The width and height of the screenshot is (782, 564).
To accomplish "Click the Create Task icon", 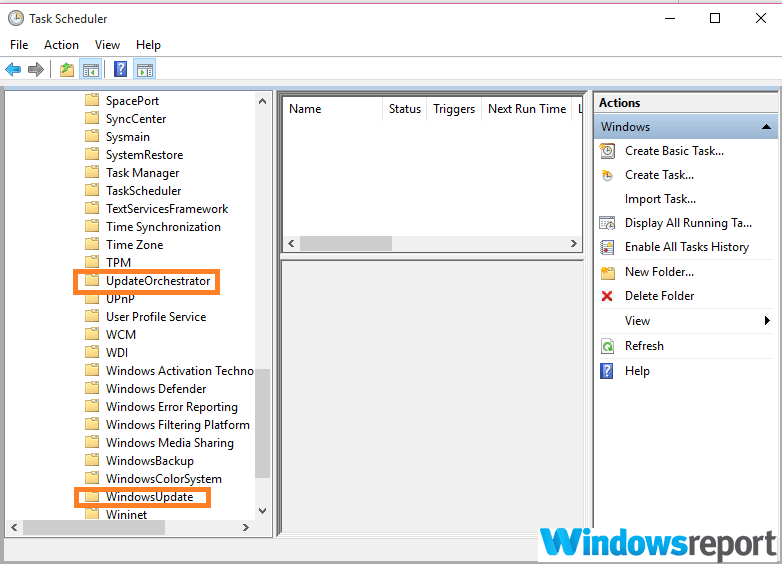I will 607,175.
